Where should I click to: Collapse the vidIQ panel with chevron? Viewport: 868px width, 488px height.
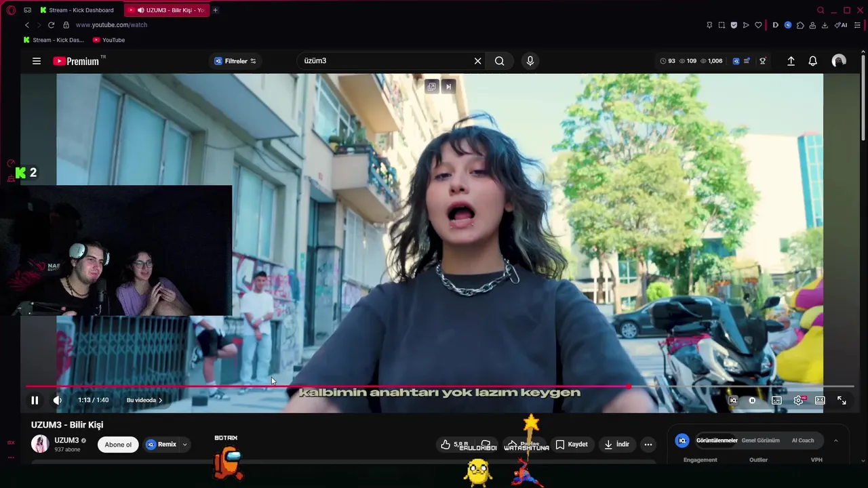[835, 441]
